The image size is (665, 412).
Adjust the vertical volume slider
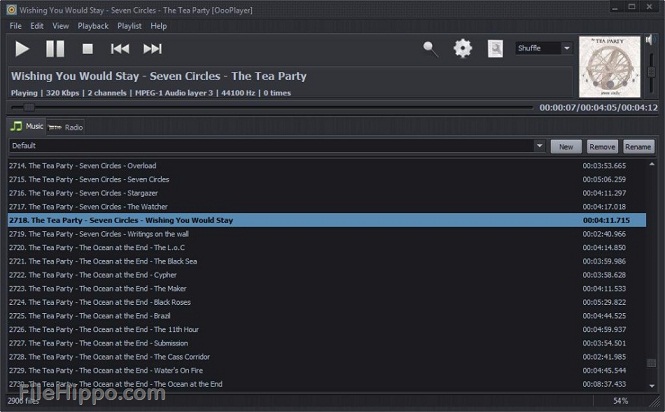(x=651, y=73)
